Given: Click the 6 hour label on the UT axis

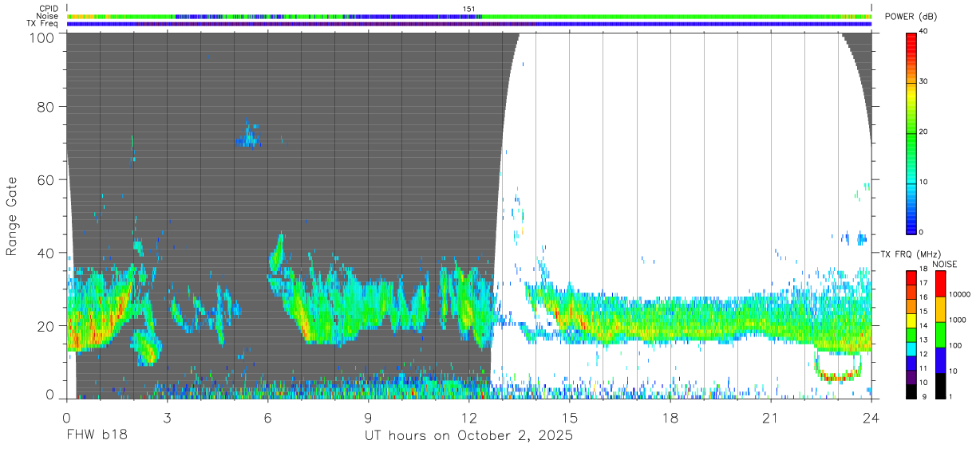Looking at the screenshot, I should pos(267,417).
